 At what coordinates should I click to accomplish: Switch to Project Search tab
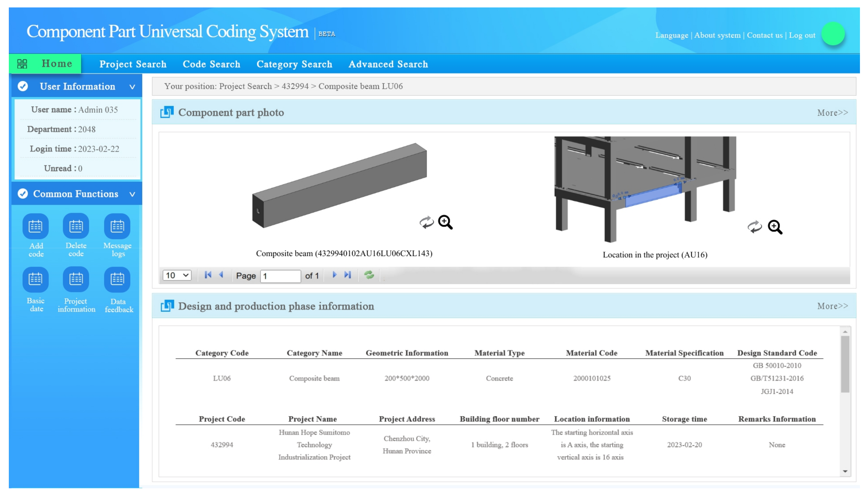pos(133,64)
